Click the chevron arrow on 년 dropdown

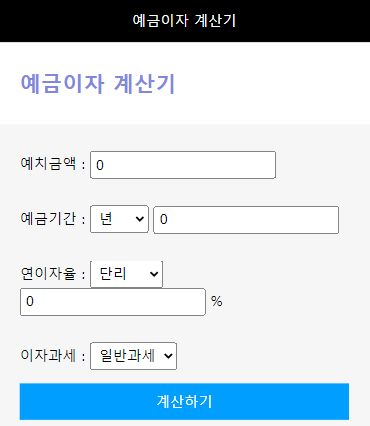pos(140,219)
